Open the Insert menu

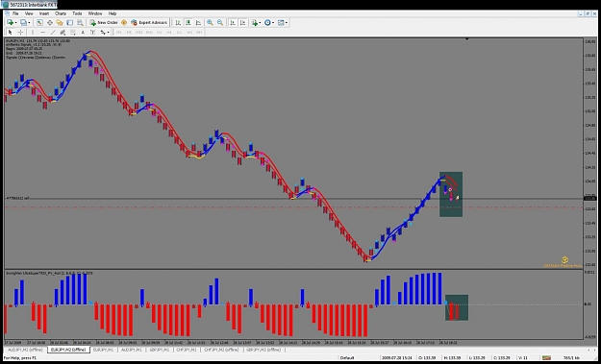(44, 13)
